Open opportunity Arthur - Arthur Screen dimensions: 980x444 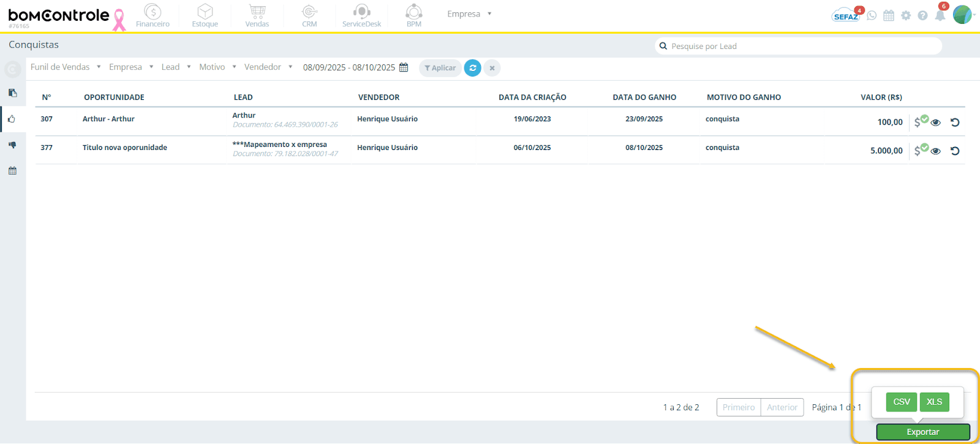[x=108, y=119]
